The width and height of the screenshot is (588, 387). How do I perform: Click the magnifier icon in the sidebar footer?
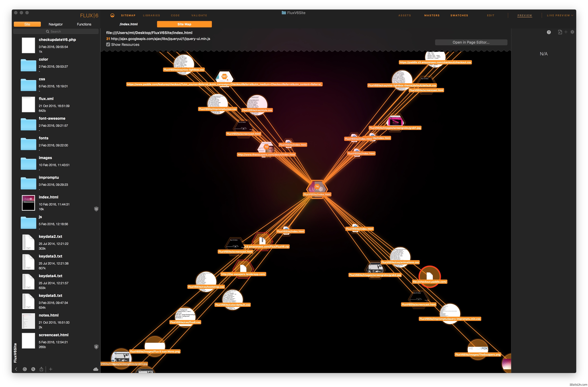pyautogui.click(x=33, y=369)
